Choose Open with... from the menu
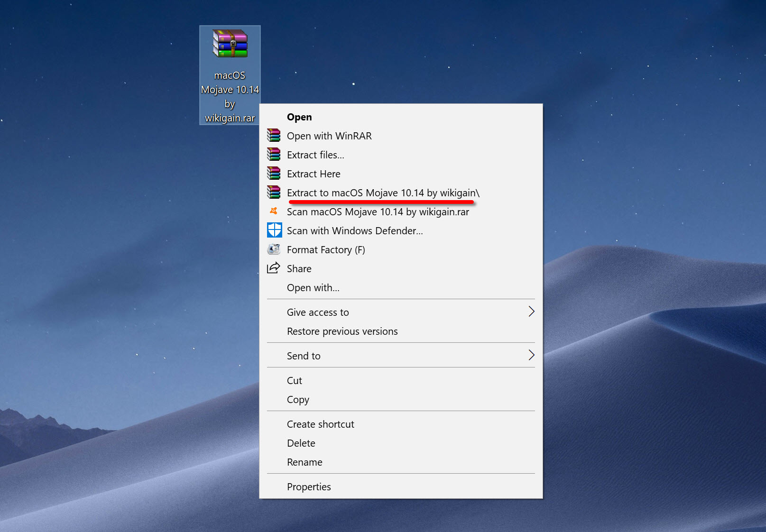This screenshot has width=766, height=532. point(313,288)
